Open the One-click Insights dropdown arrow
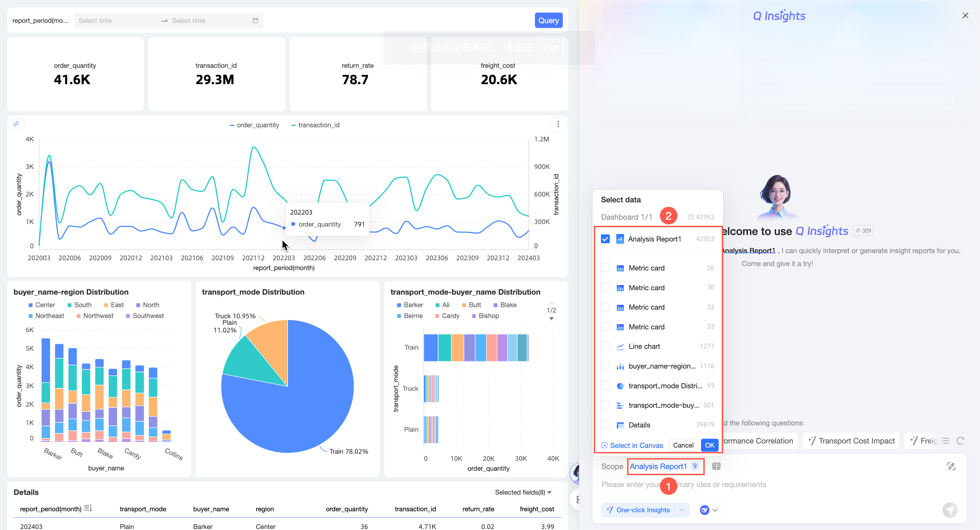980x530 pixels. 682,510
